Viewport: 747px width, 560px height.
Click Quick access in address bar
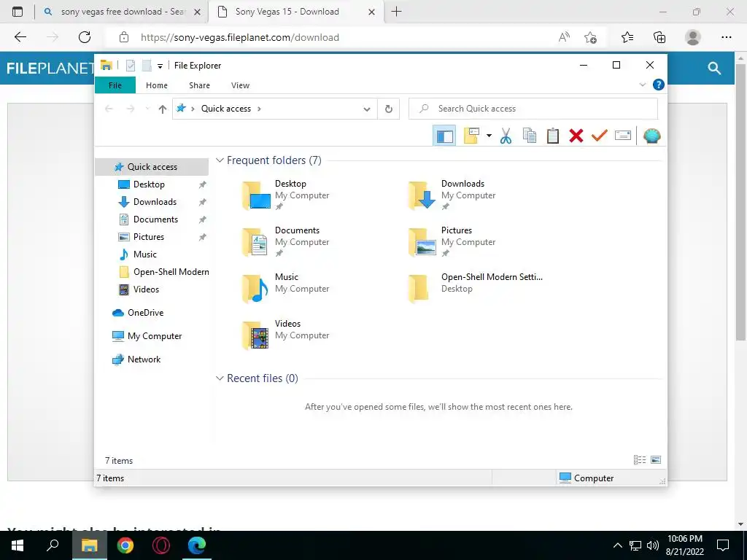(226, 109)
